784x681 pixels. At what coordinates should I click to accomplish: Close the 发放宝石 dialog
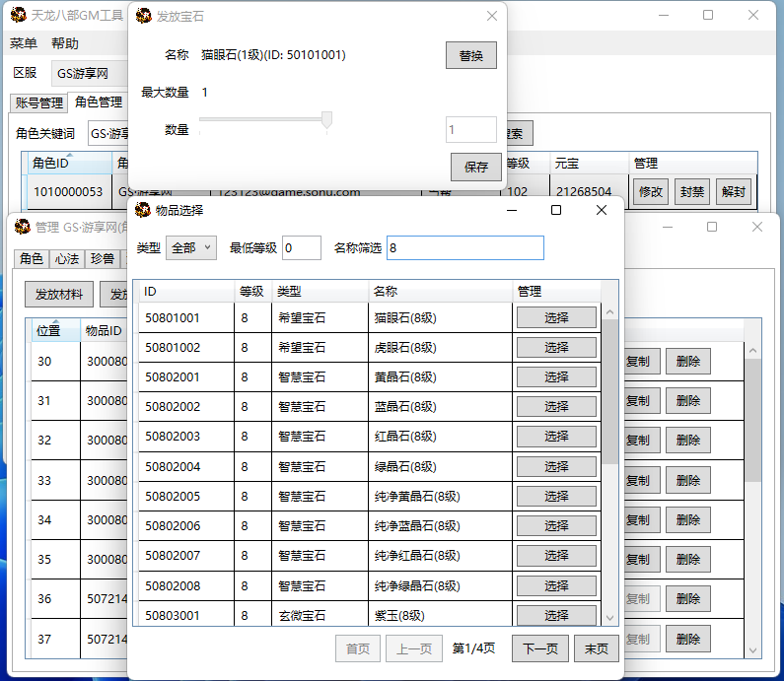tap(492, 16)
